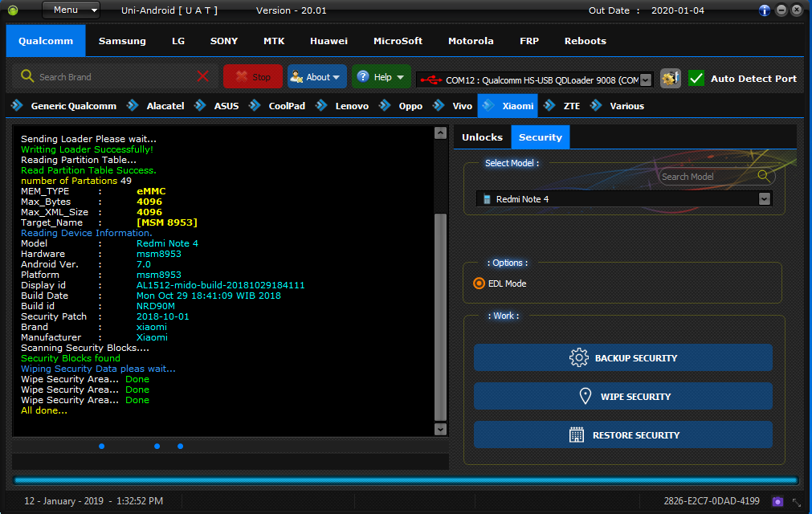The width and height of the screenshot is (812, 514).
Task: Toggle the Auto Detect Port checkbox
Action: point(696,79)
